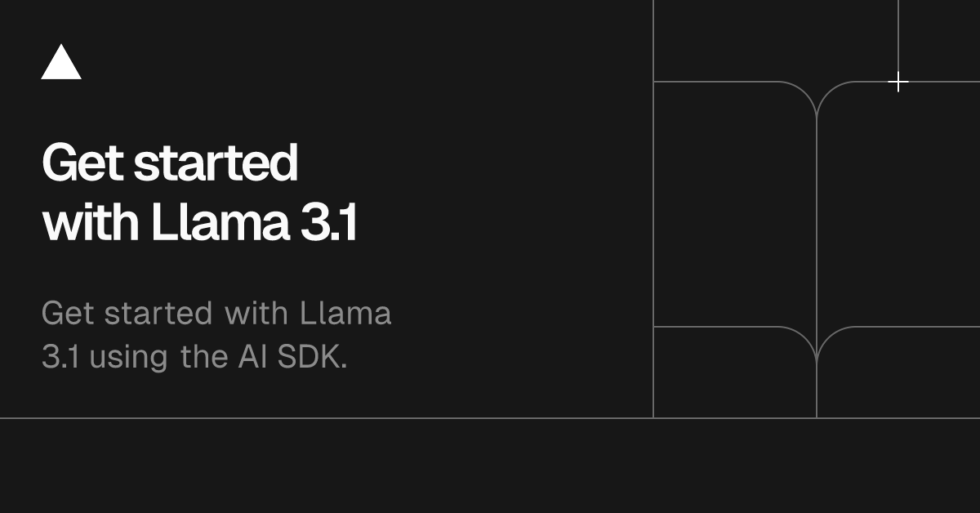The height and width of the screenshot is (513, 980).
Task: Click the short cell below the tall left panel
Action: pyautogui.click(x=735, y=372)
